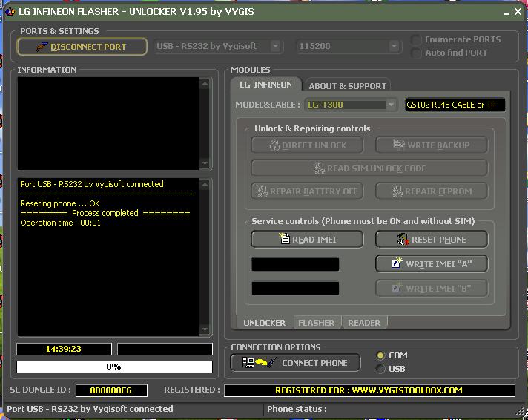Click the REPAIR EEPROM button
The height and width of the screenshot is (420, 528).
pos(432,191)
